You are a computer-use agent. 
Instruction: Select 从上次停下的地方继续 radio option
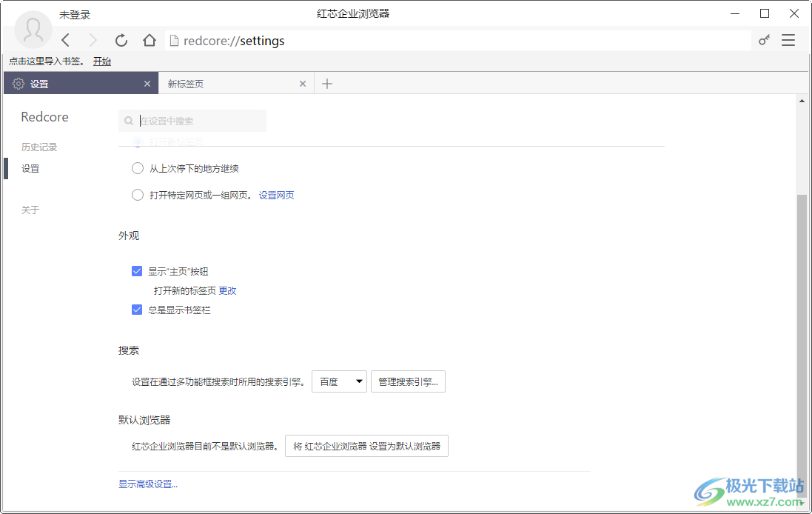(137, 168)
